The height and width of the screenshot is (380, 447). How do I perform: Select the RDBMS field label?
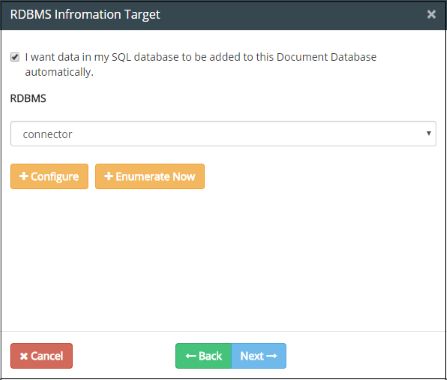click(28, 98)
